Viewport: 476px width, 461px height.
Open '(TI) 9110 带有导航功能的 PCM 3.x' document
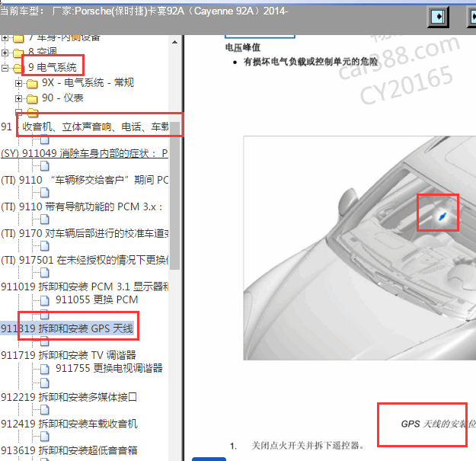(81, 206)
